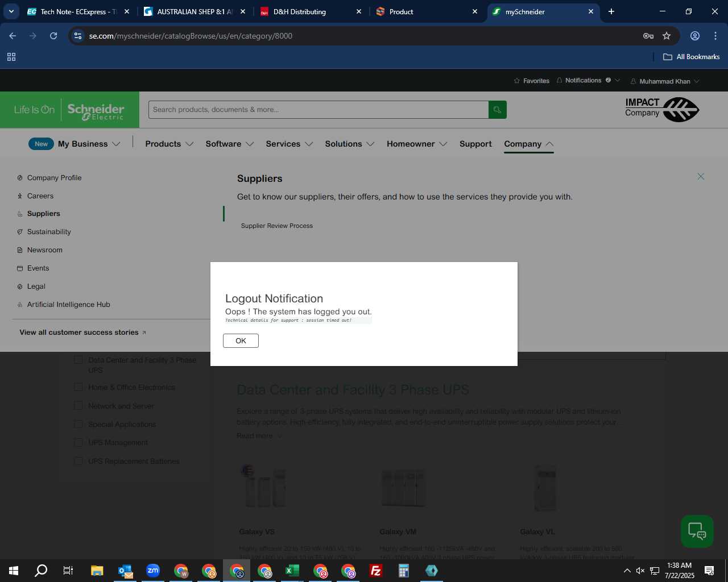Screen dimensions: 728x582
Task: Open Chrome profile icon
Action: click(x=695, y=36)
